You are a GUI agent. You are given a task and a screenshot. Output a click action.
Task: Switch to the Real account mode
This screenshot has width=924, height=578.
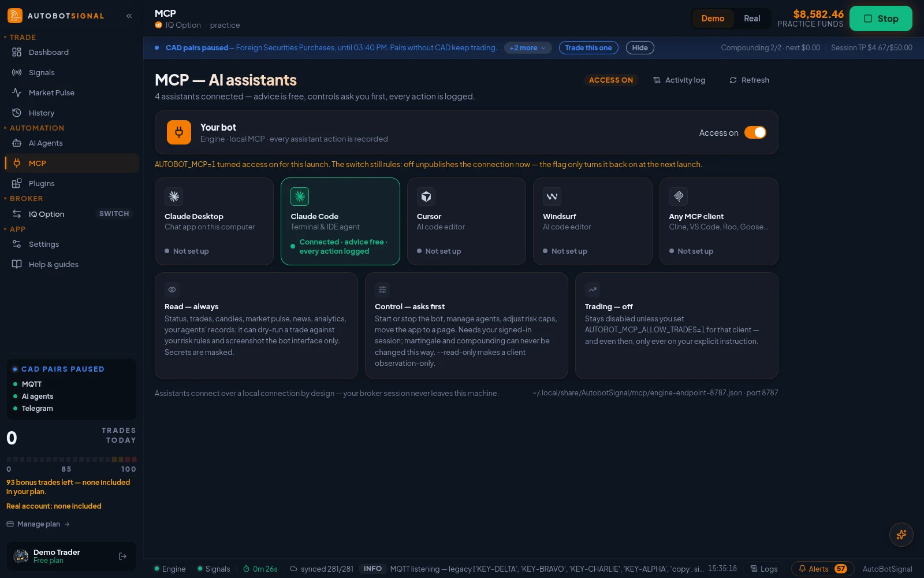(752, 18)
